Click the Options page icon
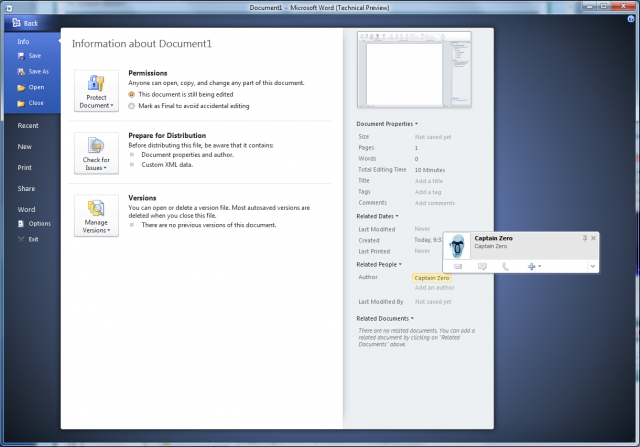640x447 pixels. [21, 224]
